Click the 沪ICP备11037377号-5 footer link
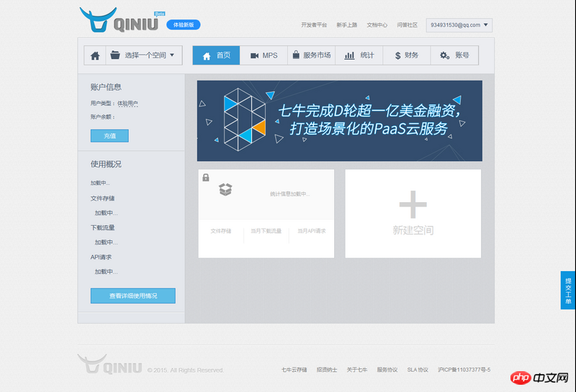The width and height of the screenshot is (576, 392). tap(464, 370)
